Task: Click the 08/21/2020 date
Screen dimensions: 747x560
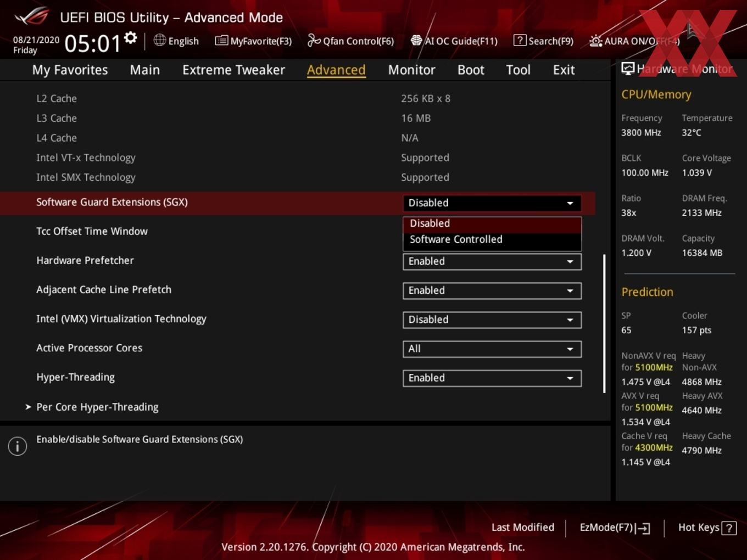Action: [36, 40]
